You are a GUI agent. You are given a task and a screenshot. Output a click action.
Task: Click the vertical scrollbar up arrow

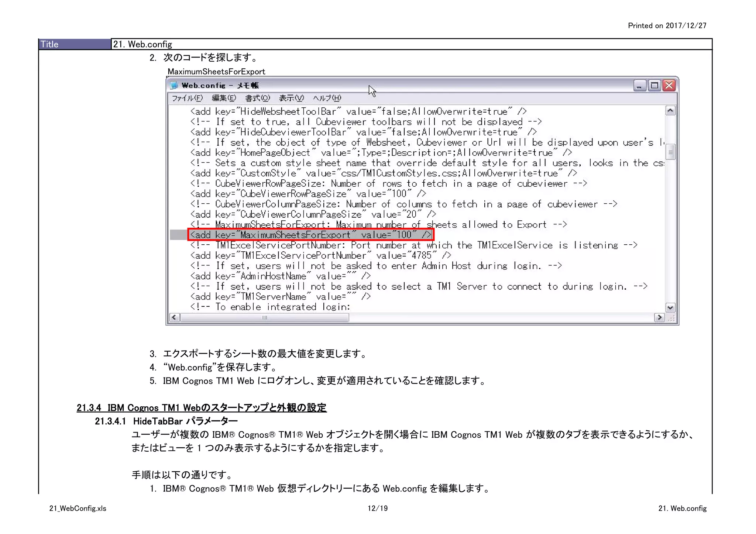pyautogui.click(x=670, y=110)
